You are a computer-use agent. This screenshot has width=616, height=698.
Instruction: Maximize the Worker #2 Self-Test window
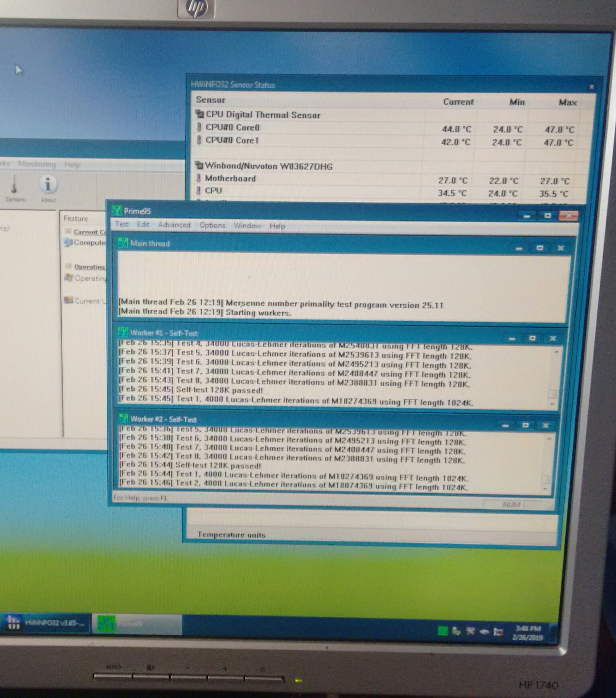(x=526, y=425)
